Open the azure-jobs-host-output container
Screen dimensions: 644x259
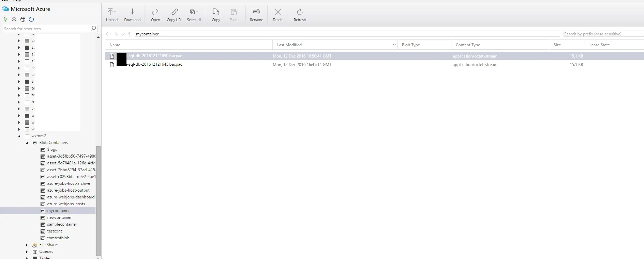point(68,190)
